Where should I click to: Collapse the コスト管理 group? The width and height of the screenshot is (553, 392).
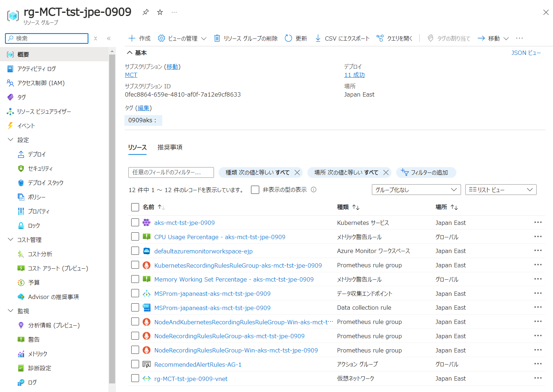(10, 239)
